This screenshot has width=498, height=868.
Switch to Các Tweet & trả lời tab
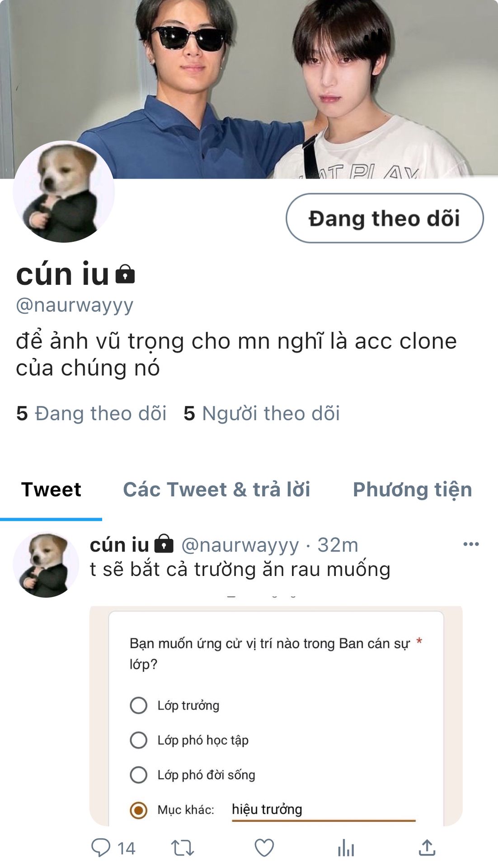point(216,490)
